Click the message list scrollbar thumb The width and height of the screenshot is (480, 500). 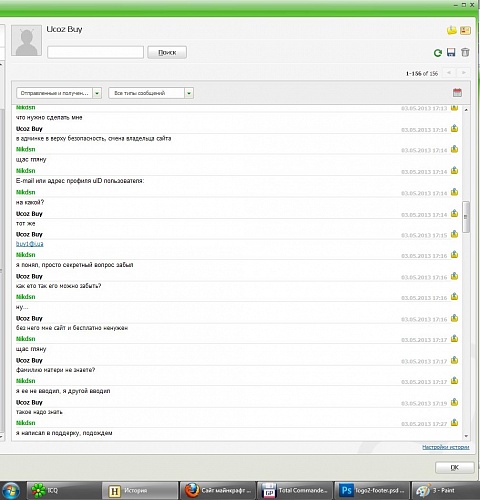pos(466,217)
